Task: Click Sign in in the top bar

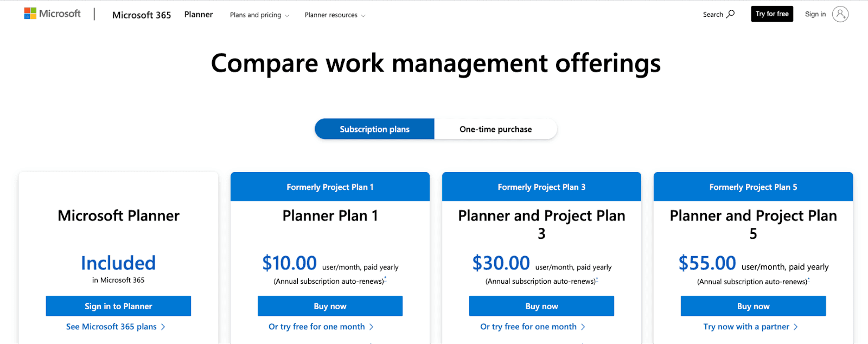Action: (815, 14)
